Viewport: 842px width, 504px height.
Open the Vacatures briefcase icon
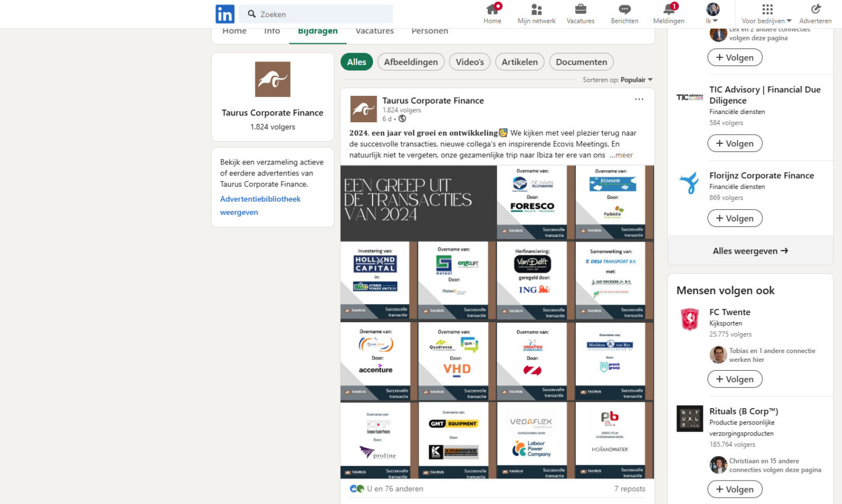point(581,9)
